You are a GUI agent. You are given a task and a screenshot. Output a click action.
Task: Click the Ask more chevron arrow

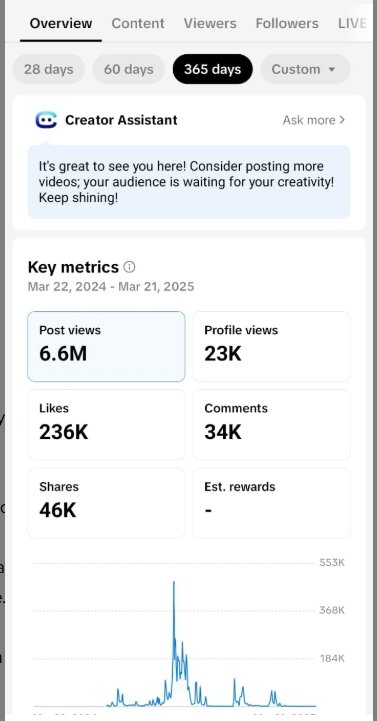[342, 120]
